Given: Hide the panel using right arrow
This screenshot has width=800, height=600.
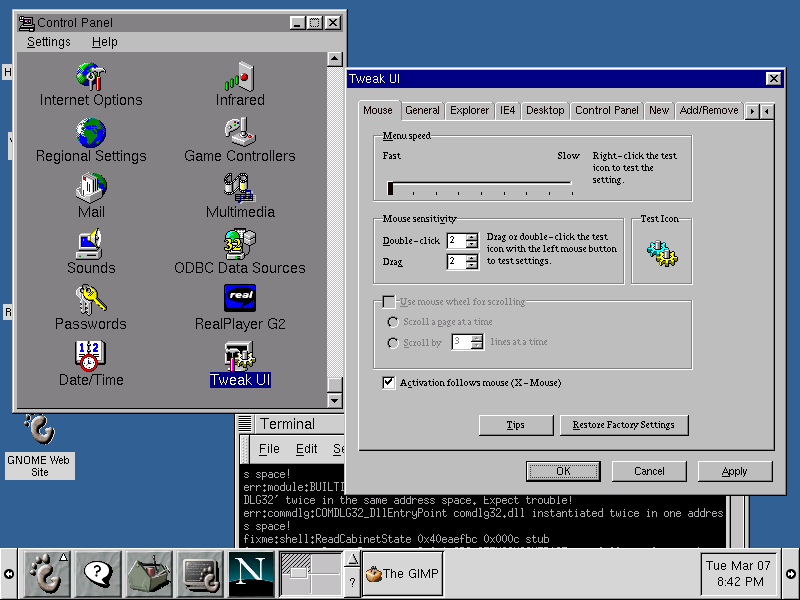Looking at the screenshot, I should point(791,574).
